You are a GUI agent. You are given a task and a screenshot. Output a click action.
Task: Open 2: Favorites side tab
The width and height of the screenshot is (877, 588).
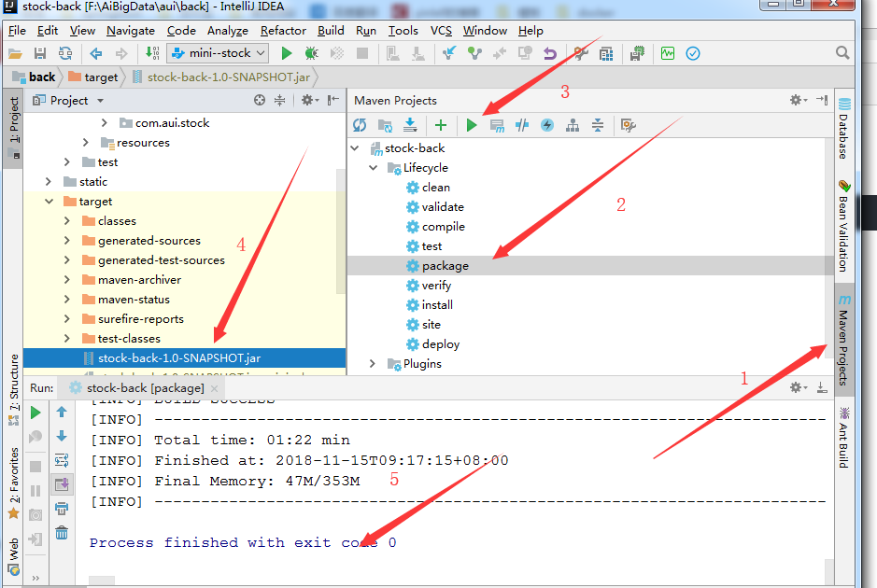click(x=14, y=483)
